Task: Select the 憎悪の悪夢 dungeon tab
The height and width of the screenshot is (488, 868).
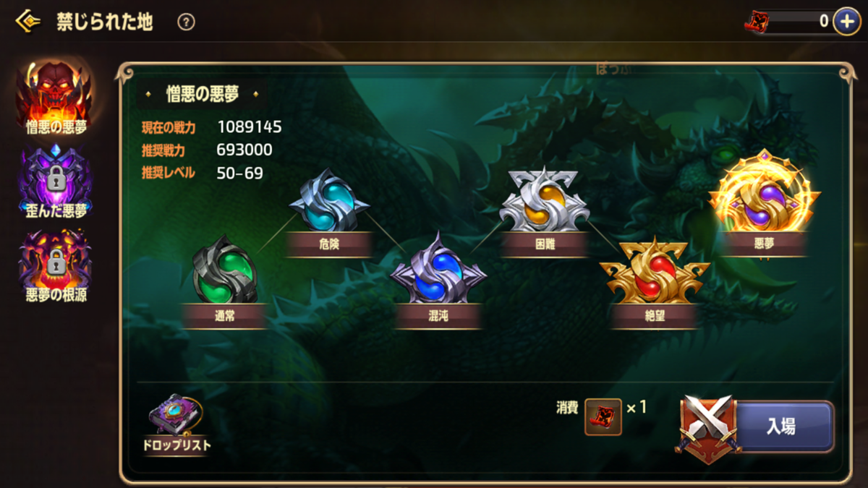Action: coord(56,98)
